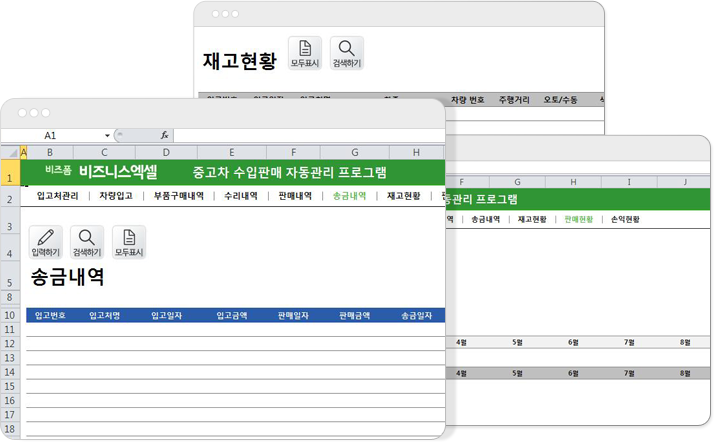Click the Name Box showing A1
714x442 pixels.
coord(51,136)
